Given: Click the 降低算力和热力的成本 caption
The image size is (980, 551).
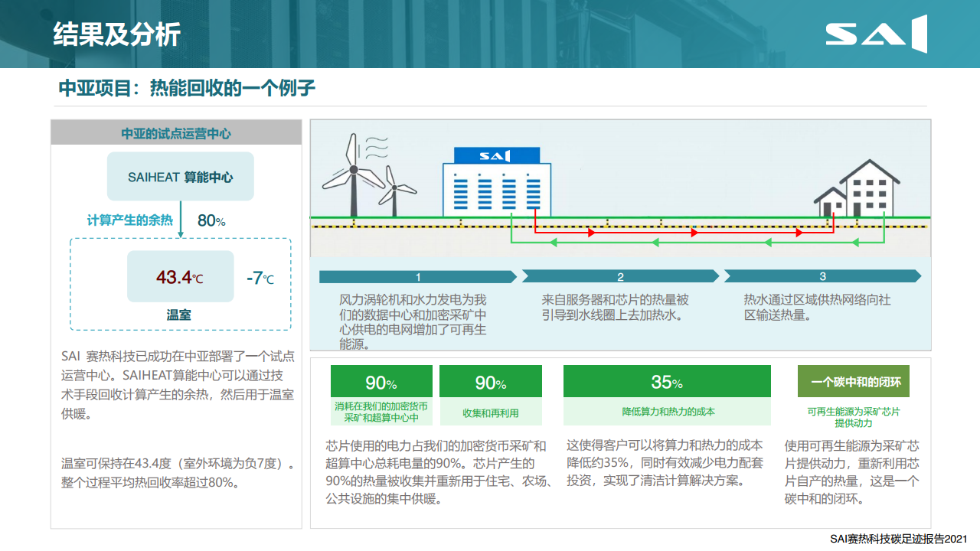Looking at the screenshot, I should (x=667, y=412).
